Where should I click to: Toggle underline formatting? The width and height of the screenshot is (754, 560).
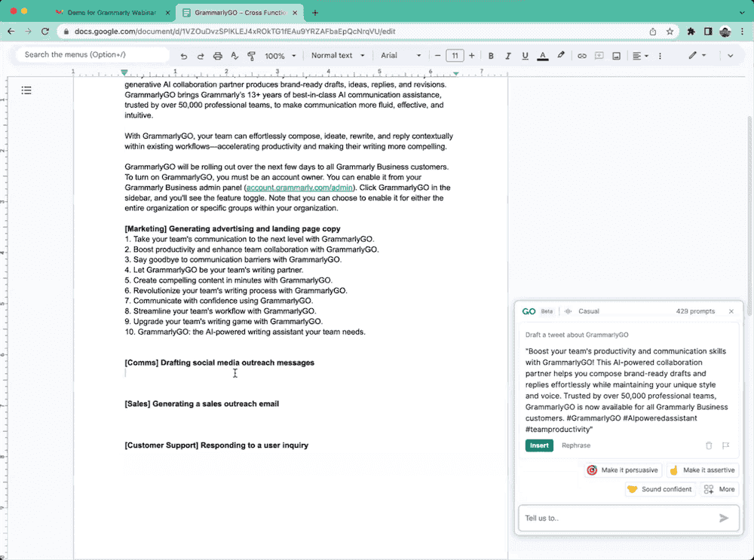(x=526, y=56)
